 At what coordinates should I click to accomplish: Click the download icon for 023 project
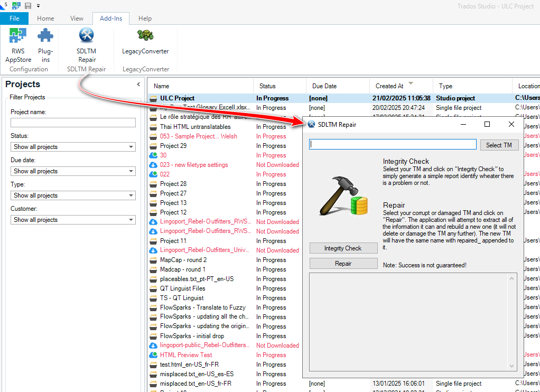click(153, 165)
